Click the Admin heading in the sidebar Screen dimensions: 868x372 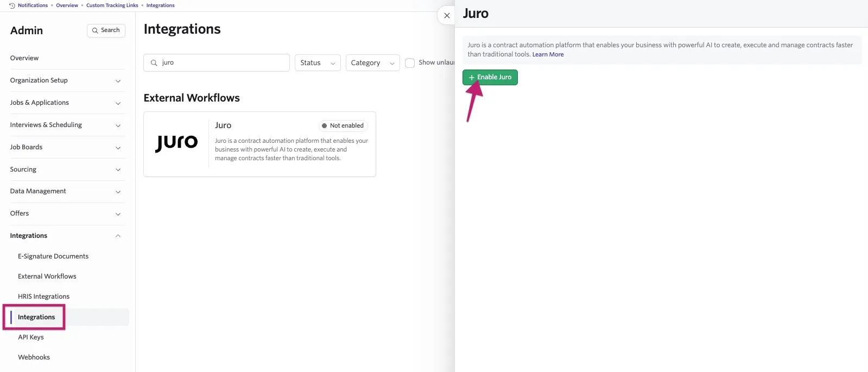(27, 31)
